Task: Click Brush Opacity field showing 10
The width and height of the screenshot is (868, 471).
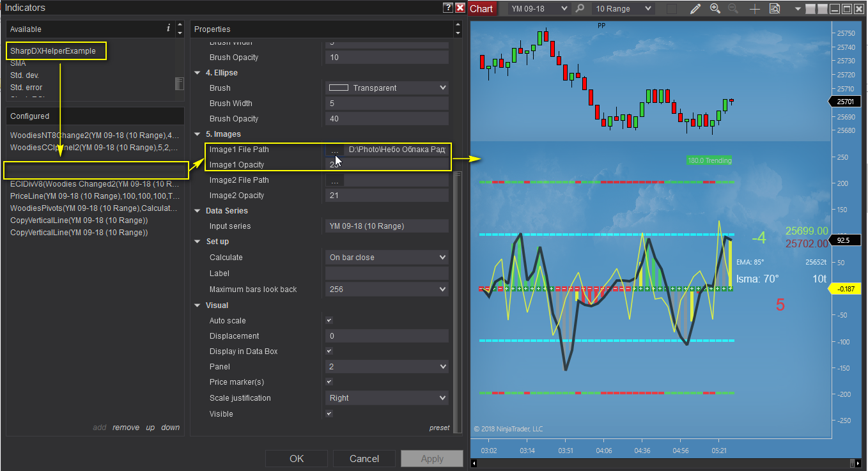Action: click(387, 58)
